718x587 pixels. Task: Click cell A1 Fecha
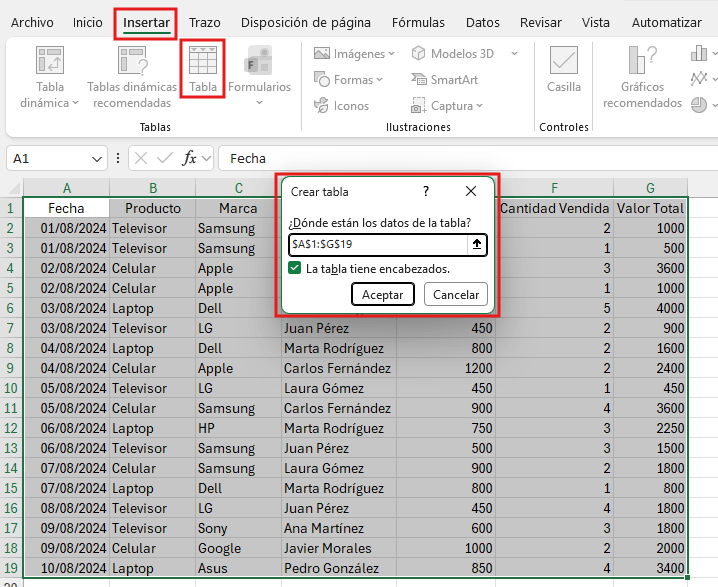pos(66,208)
